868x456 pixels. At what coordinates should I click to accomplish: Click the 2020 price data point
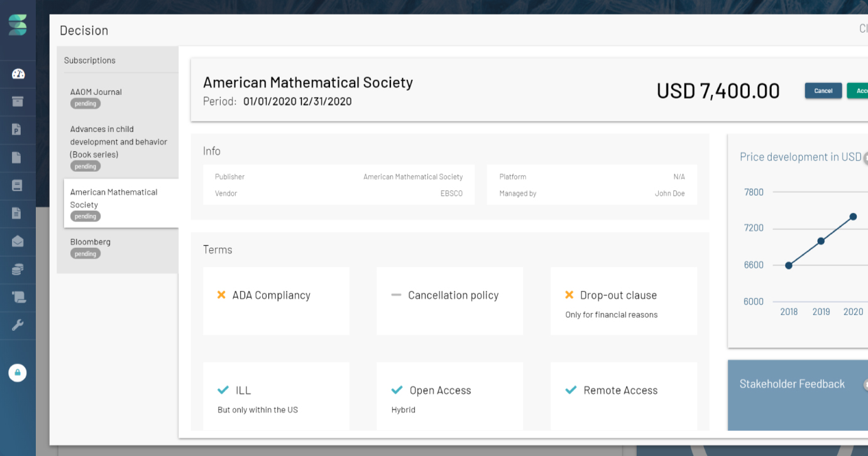(853, 216)
